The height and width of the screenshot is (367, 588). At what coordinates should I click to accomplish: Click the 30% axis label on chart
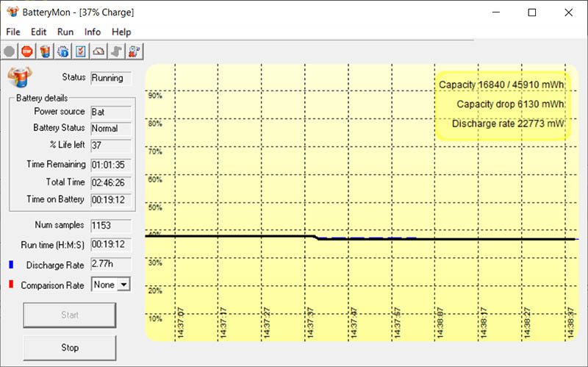pos(155,263)
